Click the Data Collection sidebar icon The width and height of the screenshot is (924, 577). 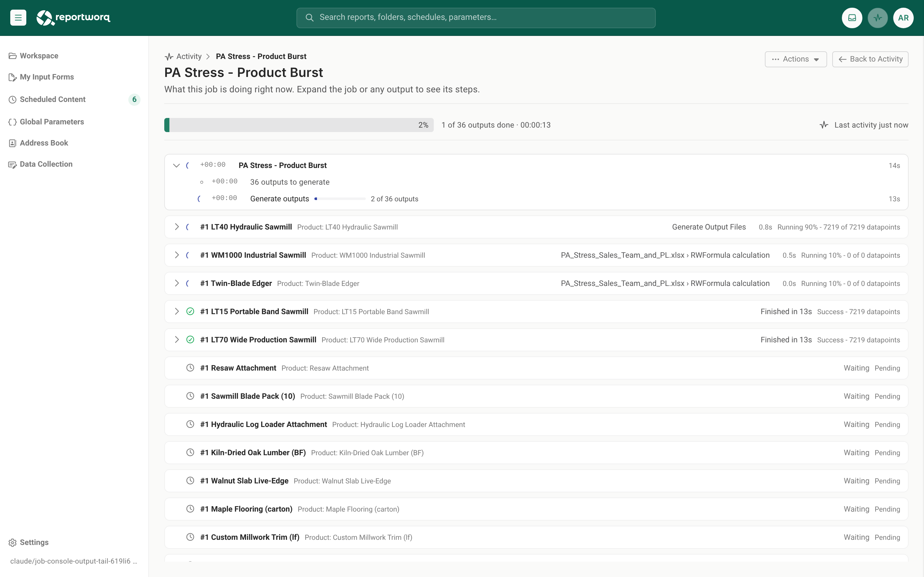[x=13, y=164]
